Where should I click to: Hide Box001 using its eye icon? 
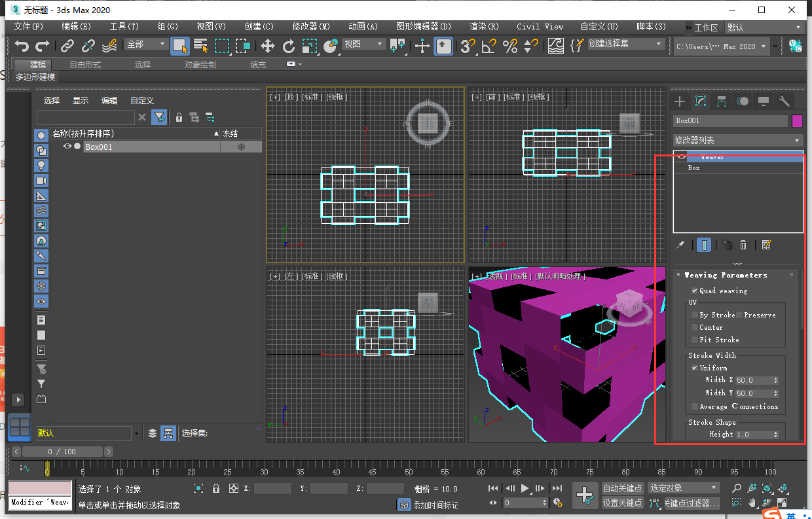pyautogui.click(x=67, y=147)
